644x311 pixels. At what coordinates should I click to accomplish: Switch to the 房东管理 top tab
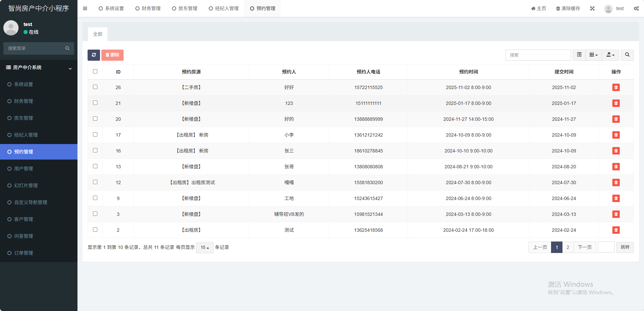[x=185, y=8]
